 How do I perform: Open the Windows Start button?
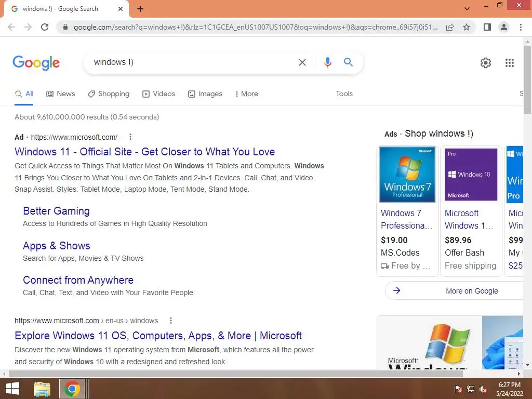[12, 389]
